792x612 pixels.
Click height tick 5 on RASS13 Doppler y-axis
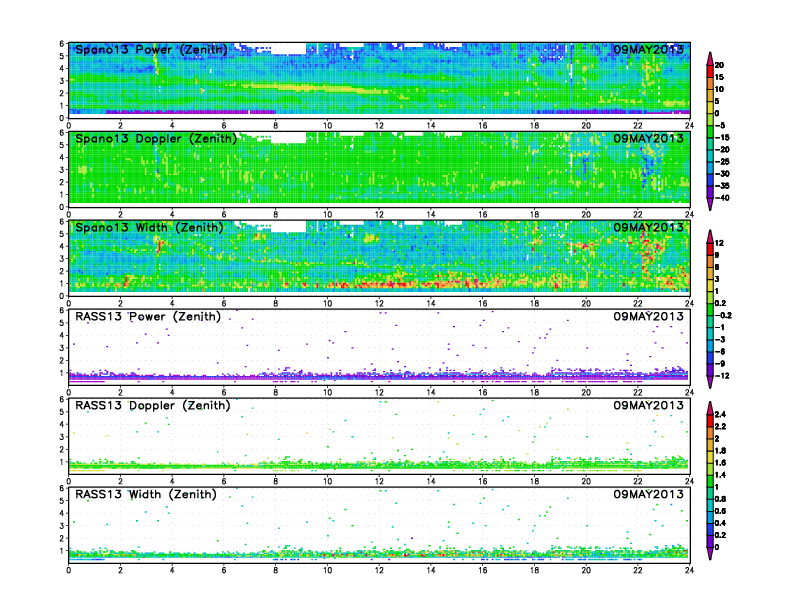click(62, 412)
